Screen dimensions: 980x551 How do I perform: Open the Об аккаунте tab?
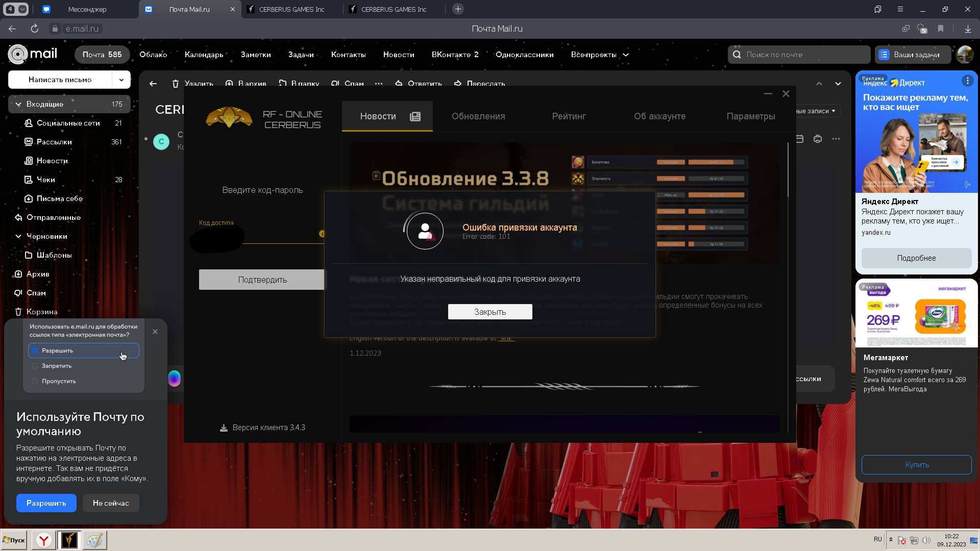tap(659, 116)
